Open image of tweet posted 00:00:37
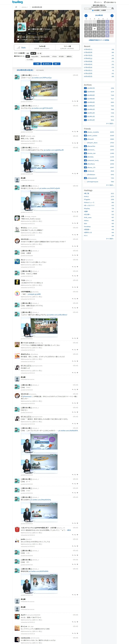The image size is (129, 644). pyautogui.click(x=39, y=90)
